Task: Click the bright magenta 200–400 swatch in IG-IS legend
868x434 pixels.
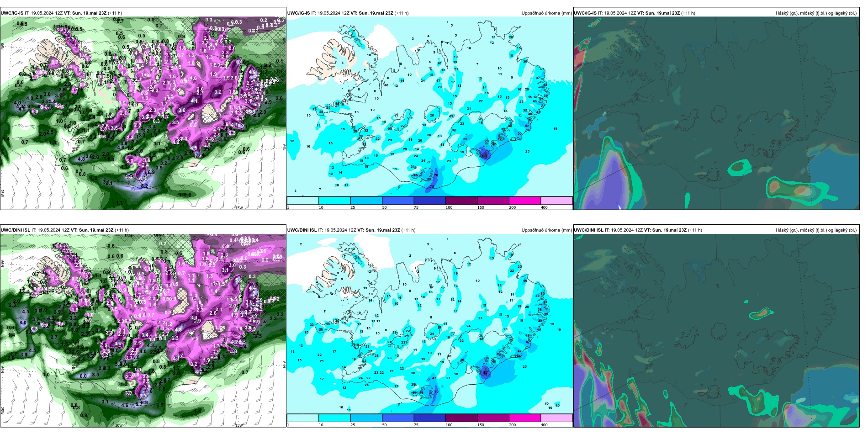Action: click(x=525, y=201)
